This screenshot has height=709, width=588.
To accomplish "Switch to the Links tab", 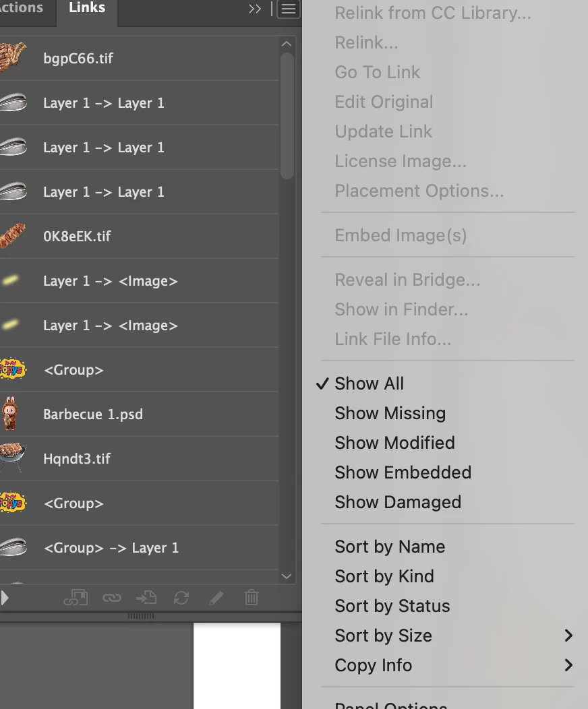I will pyautogui.click(x=87, y=7).
